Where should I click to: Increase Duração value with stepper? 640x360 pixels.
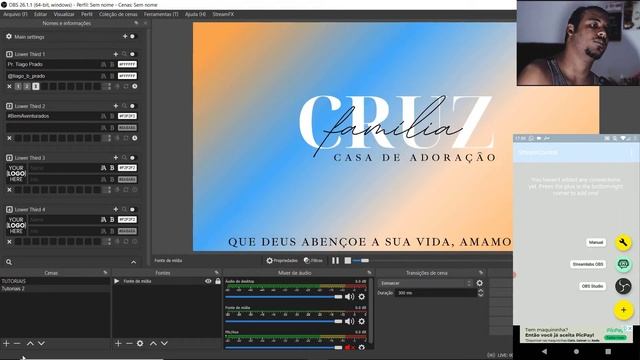point(480,291)
